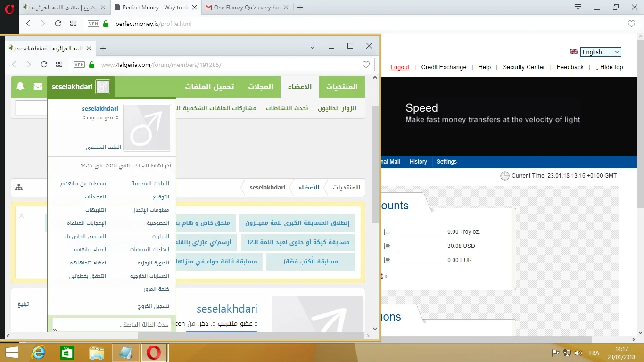Open the inbox envelope icon

[x=38, y=87]
